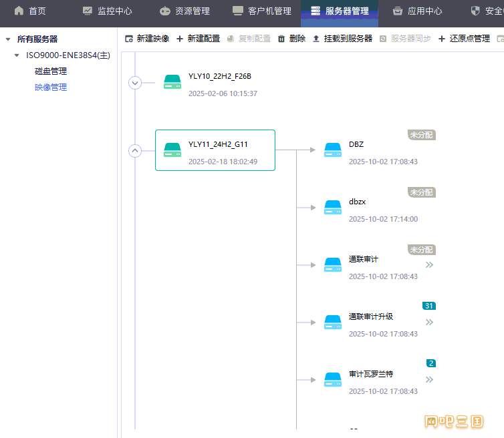Switch to the 监控中心 tab

pos(107,11)
